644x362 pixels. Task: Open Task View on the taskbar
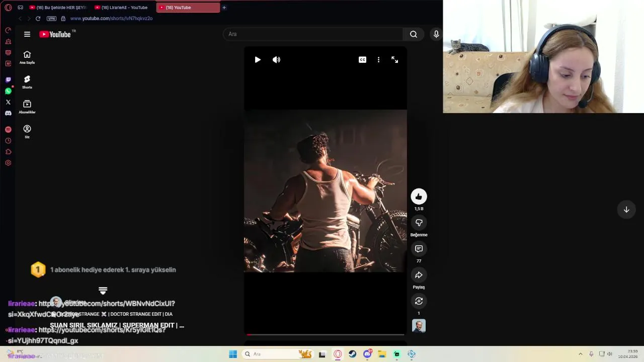[x=322, y=354]
